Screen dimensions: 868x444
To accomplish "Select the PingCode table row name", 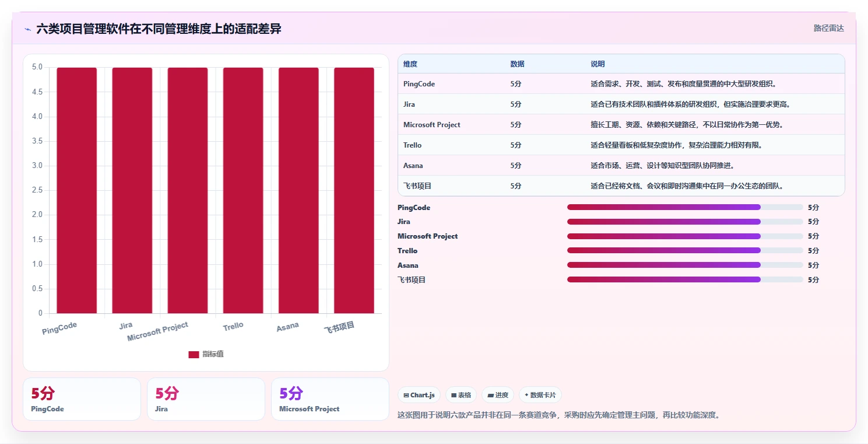I will point(419,84).
